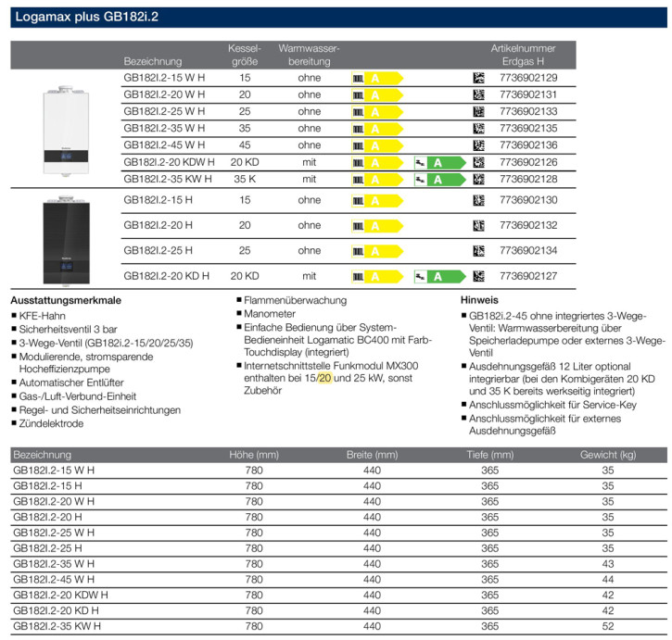Click the KFE-Hahn bullet item
Screen dimensions: 672x640
pos(39,316)
